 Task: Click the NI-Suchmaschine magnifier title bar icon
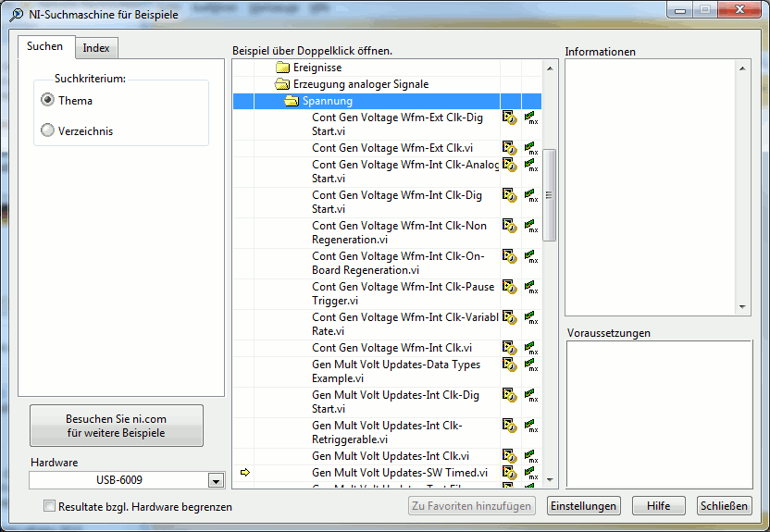pyautogui.click(x=17, y=14)
